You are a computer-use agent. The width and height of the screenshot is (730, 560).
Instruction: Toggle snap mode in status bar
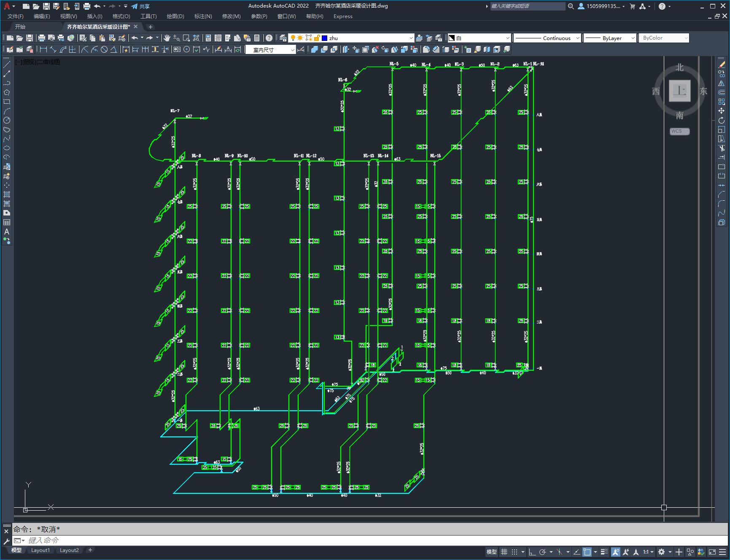(x=514, y=552)
